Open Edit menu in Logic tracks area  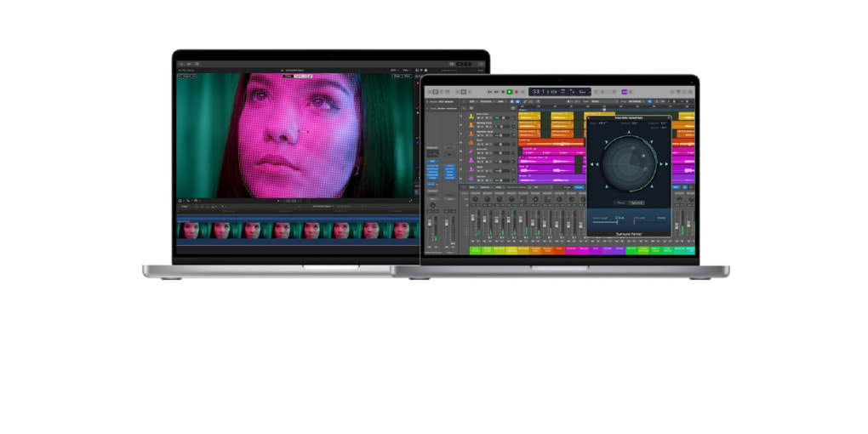[471, 101]
